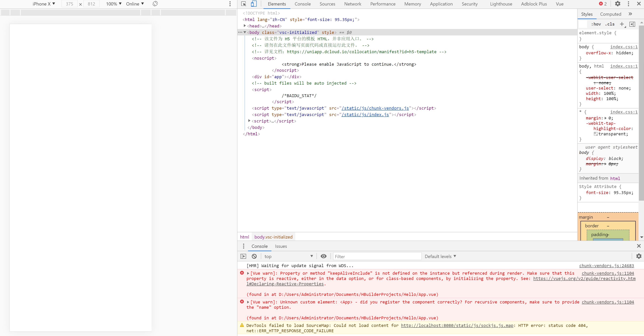Screen dimensions: 644x336
Task: Click the transparent color swatch
Action: point(596,134)
